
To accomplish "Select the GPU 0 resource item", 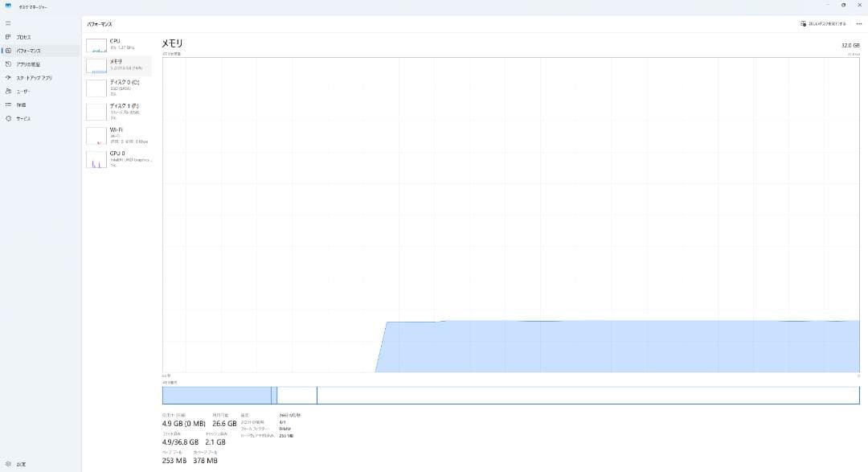I will (118, 158).
